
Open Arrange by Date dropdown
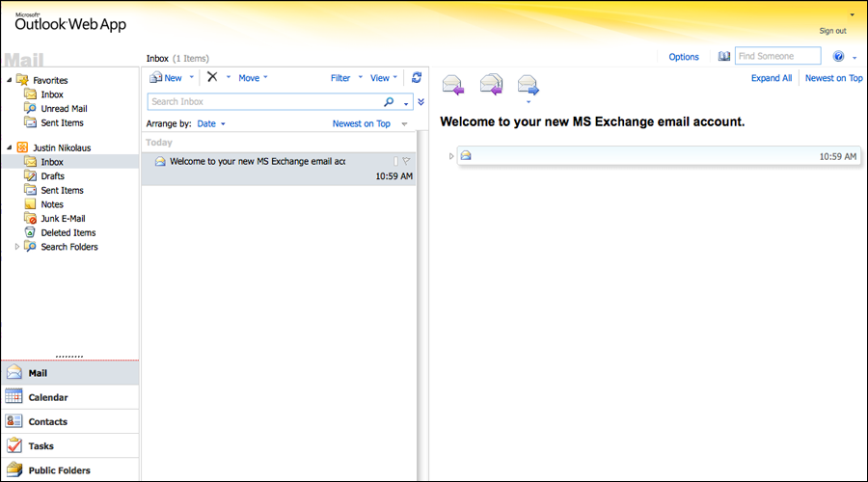[x=211, y=124]
